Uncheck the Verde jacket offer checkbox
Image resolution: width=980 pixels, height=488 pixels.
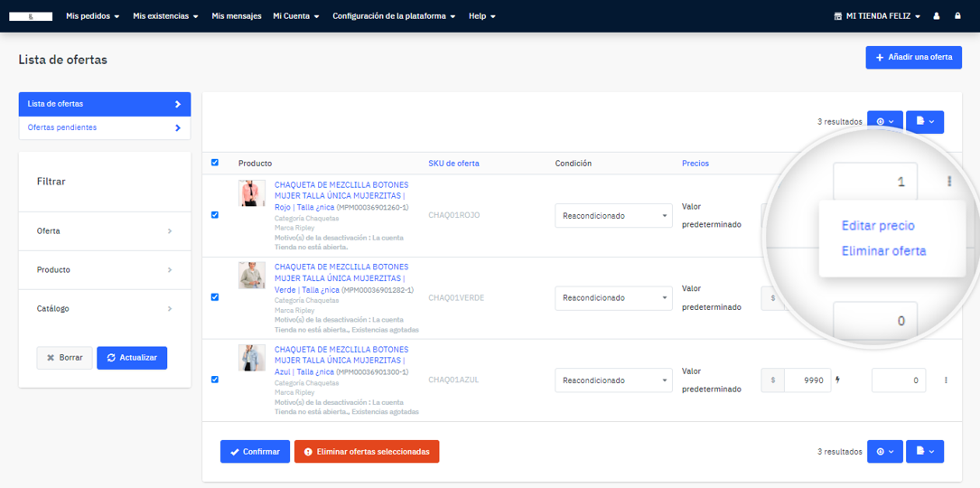coord(215,297)
